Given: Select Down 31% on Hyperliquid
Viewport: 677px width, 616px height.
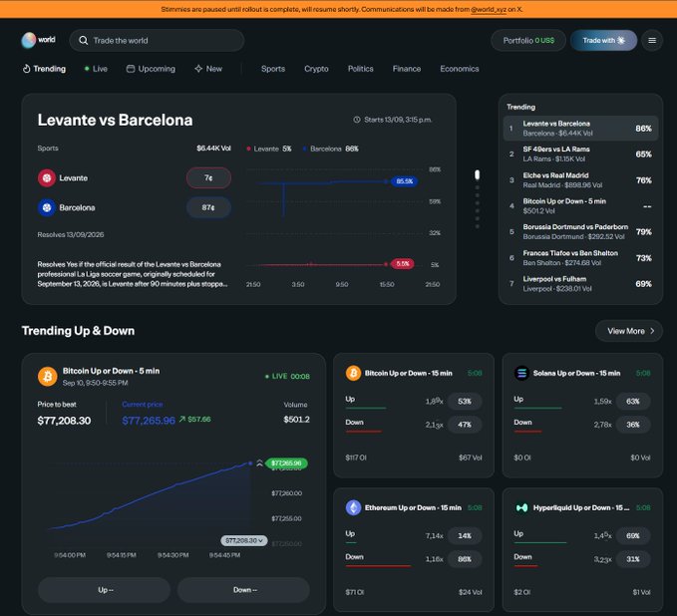Looking at the screenshot, I should point(633,559).
